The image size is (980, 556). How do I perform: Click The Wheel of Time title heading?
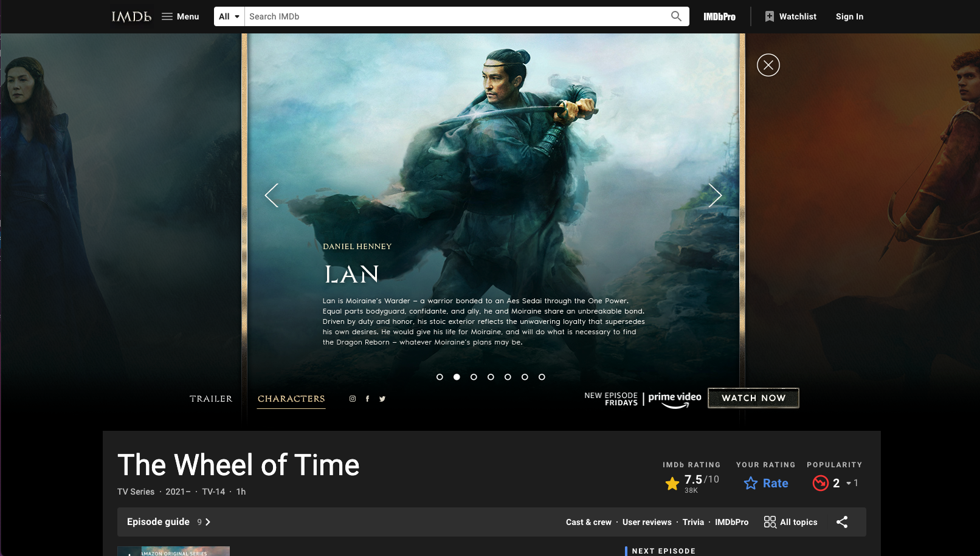(238, 465)
